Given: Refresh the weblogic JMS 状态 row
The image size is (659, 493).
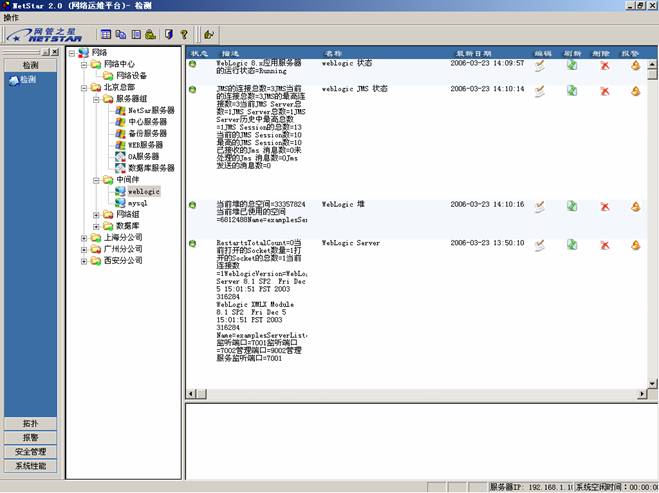Looking at the screenshot, I should pos(572,91).
